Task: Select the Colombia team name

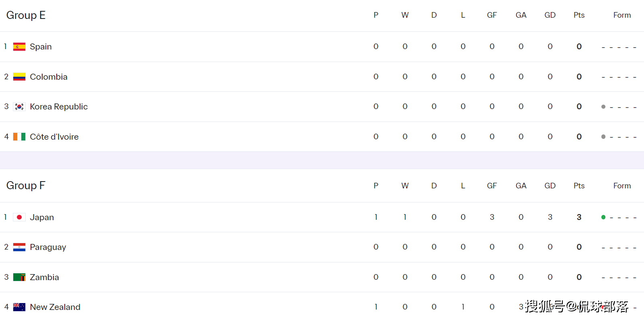Action: 49,77
